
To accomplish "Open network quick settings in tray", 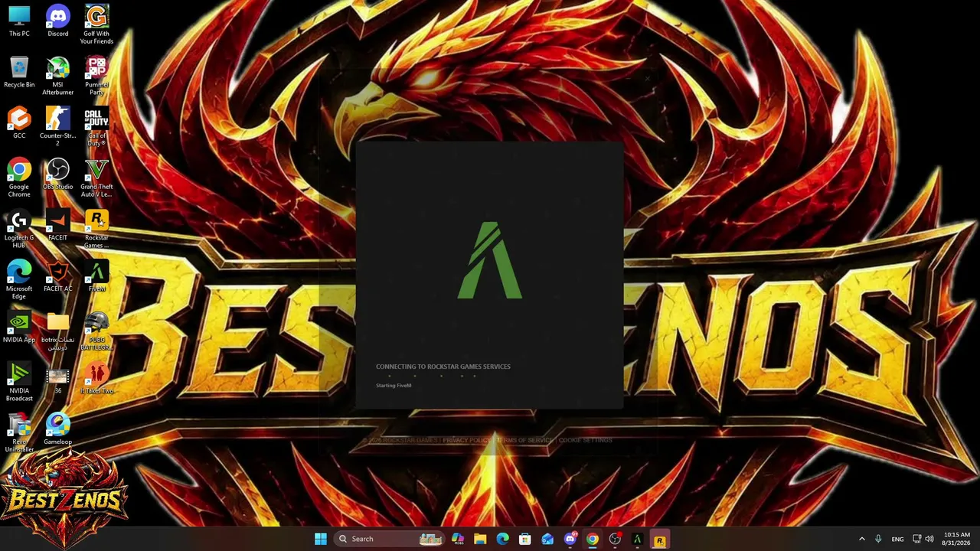I will 917,539.
